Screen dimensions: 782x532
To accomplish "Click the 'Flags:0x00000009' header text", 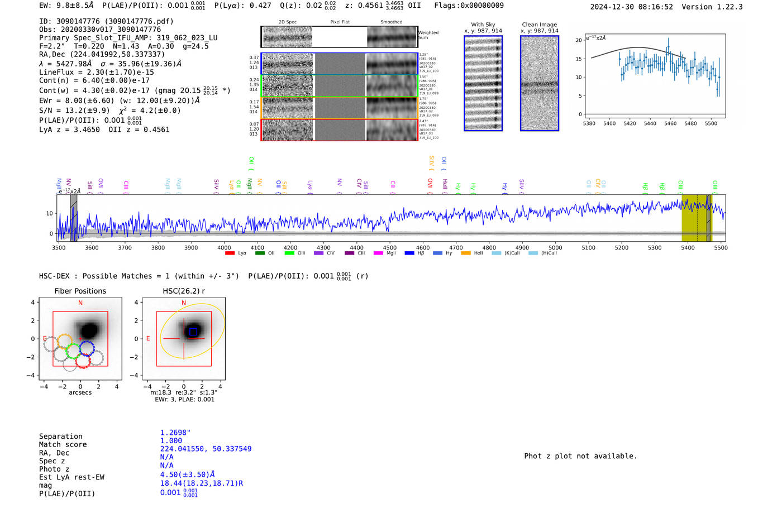I will click(x=469, y=6).
